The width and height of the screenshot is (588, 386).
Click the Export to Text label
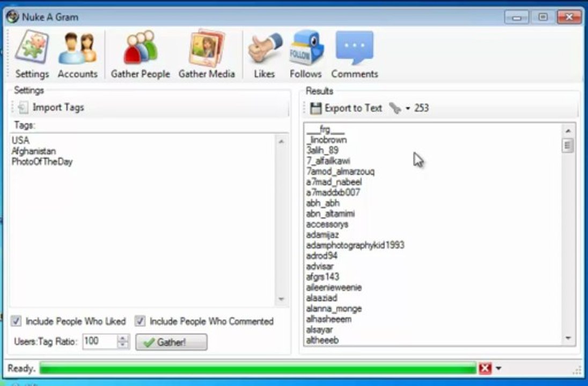pyautogui.click(x=353, y=108)
